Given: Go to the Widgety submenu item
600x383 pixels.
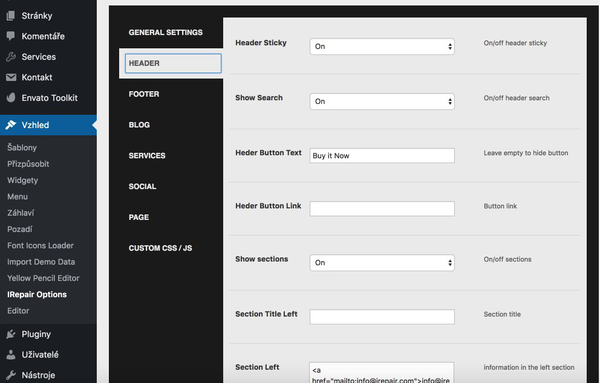Looking at the screenshot, I should click(23, 180).
